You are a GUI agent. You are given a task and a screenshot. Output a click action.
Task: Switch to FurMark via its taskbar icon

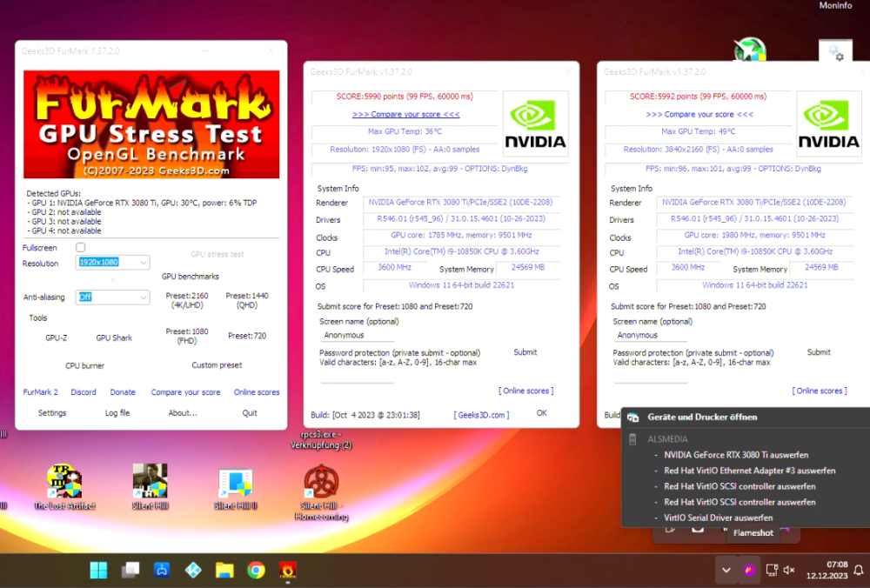288,570
